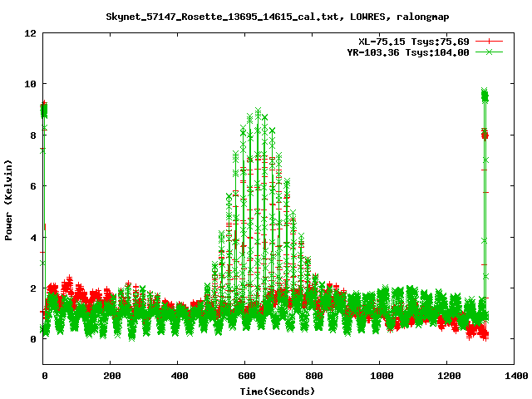This screenshot has height=399, width=532.
Task: Click the x-axis tick label 1200
Action: [x=449, y=376]
